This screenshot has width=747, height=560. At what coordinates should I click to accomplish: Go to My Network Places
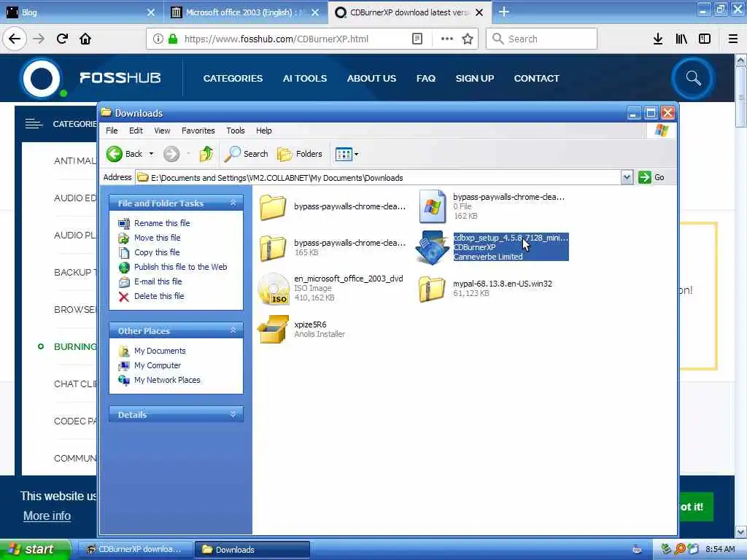click(167, 380)
